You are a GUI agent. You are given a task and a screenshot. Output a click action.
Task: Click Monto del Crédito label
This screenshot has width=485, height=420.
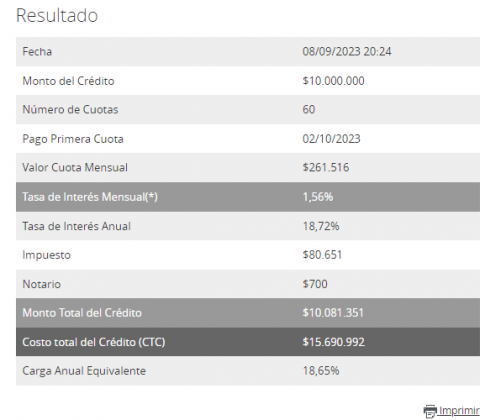coord(68,81)
